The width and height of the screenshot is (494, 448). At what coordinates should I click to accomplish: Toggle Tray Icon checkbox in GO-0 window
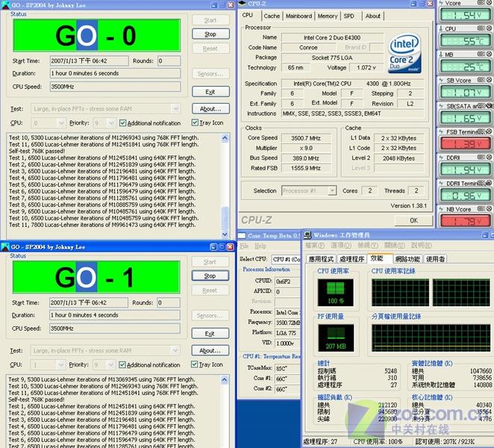coord(195,122)
